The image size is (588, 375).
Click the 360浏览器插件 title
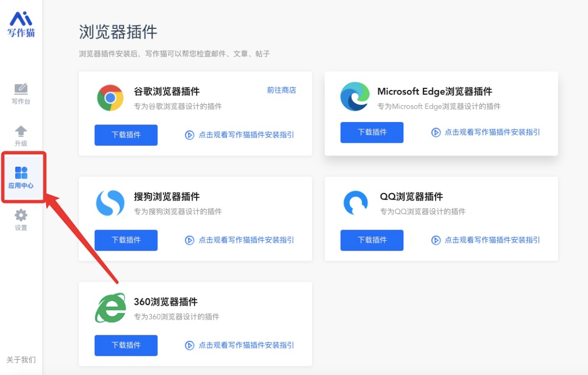[166, 301]
